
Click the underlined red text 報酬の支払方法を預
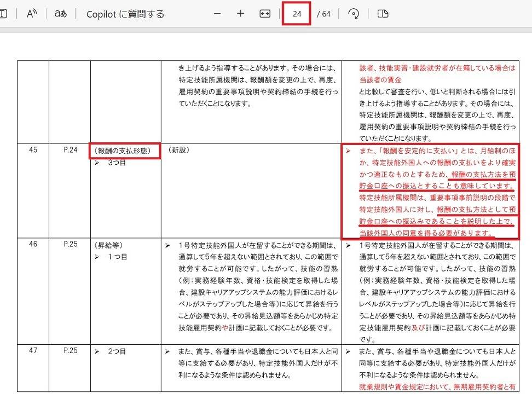click(483, 175)
